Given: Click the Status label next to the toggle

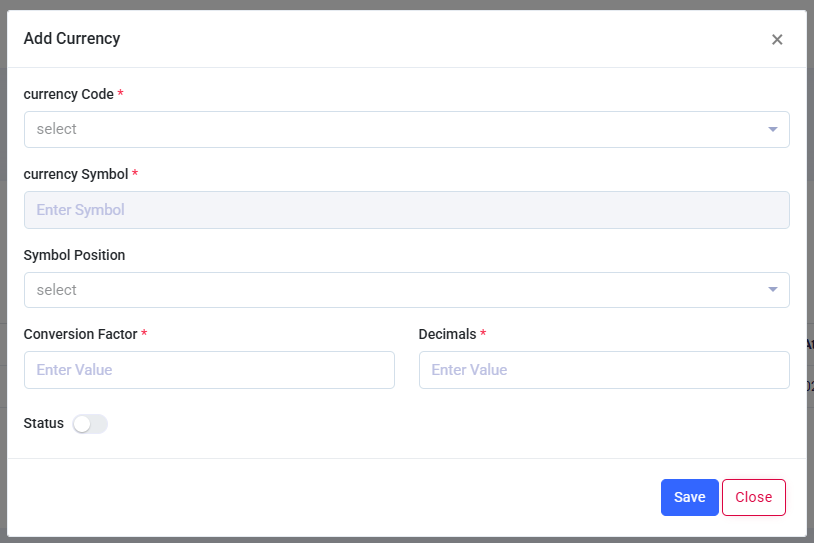Looking at the screenshot, I should click(43, 423).
